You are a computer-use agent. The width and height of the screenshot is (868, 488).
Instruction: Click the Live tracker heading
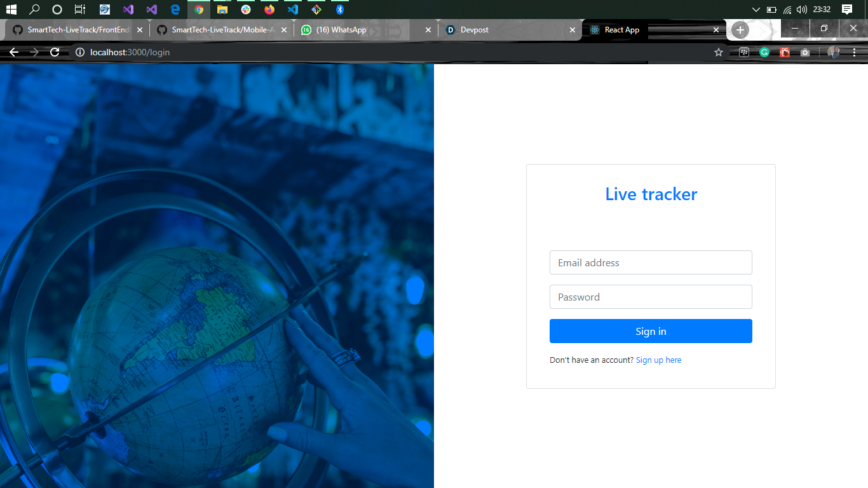pos(651,194)
